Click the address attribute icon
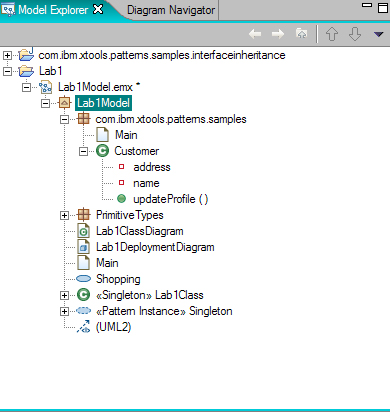390x412 pixels. (x=122, y=166)
